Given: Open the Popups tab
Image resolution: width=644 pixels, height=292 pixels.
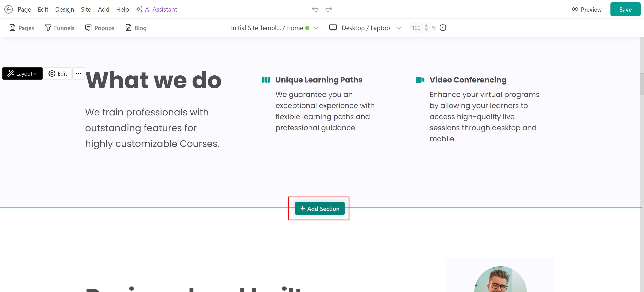Looking at the screenshot, I should (100, 28).
